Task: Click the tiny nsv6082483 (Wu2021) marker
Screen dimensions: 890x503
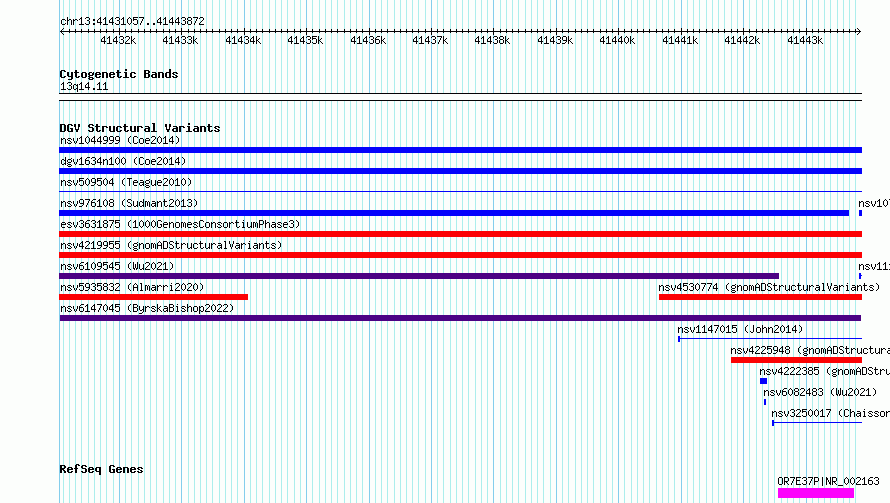Action: tap(765, 402)
